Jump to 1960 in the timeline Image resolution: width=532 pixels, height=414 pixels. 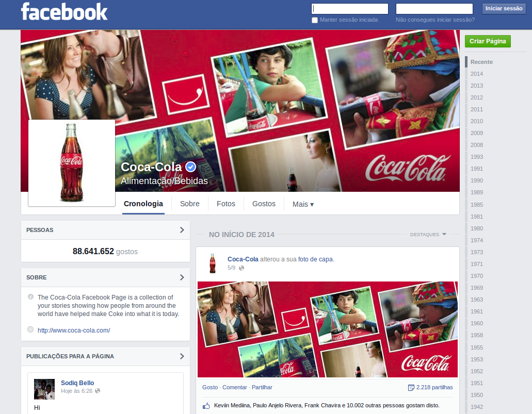click(477, 323)
